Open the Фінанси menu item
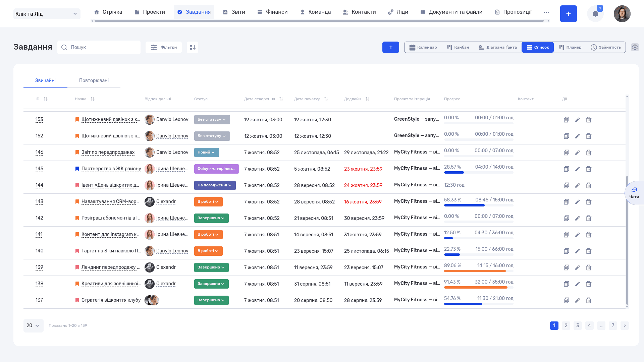 click(272, 12)
